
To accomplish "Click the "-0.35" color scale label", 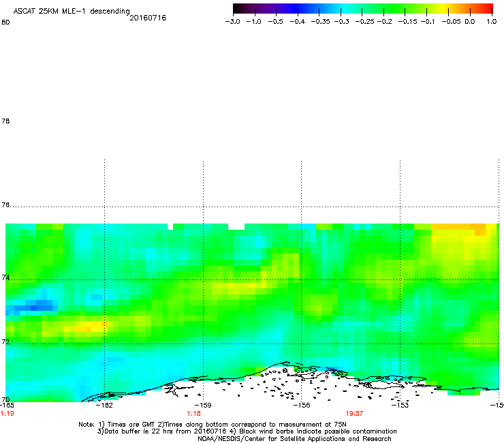I will point(321,22).
